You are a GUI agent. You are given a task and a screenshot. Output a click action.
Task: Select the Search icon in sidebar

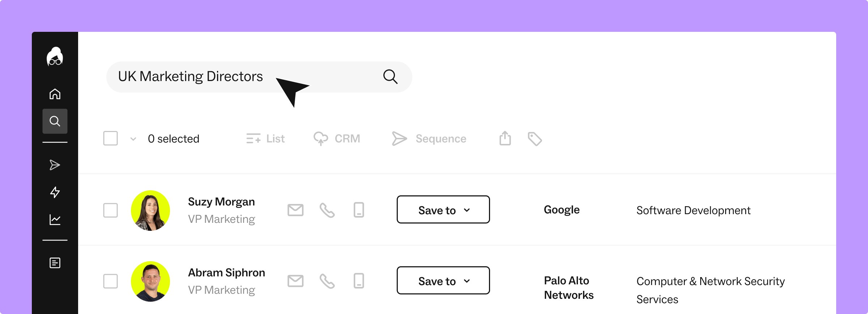(55, 121)
